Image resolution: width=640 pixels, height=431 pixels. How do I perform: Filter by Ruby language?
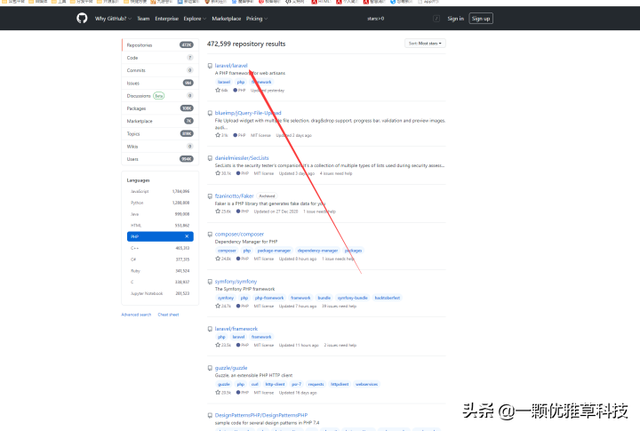160,271
